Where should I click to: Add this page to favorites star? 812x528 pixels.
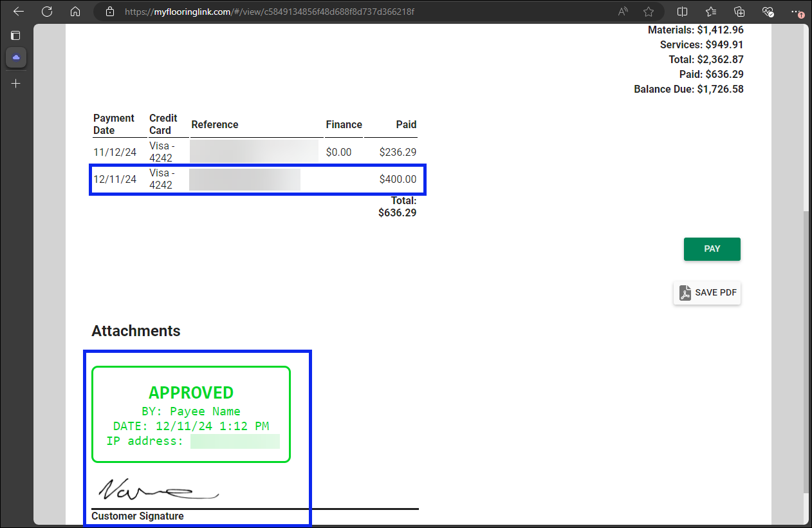(x=649, y=12)
